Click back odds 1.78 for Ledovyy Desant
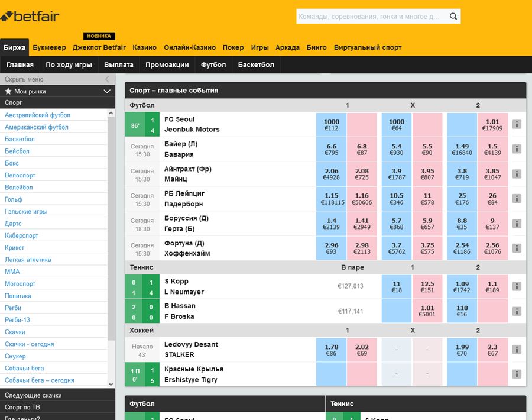532x420 pixels. coord(331,350)
